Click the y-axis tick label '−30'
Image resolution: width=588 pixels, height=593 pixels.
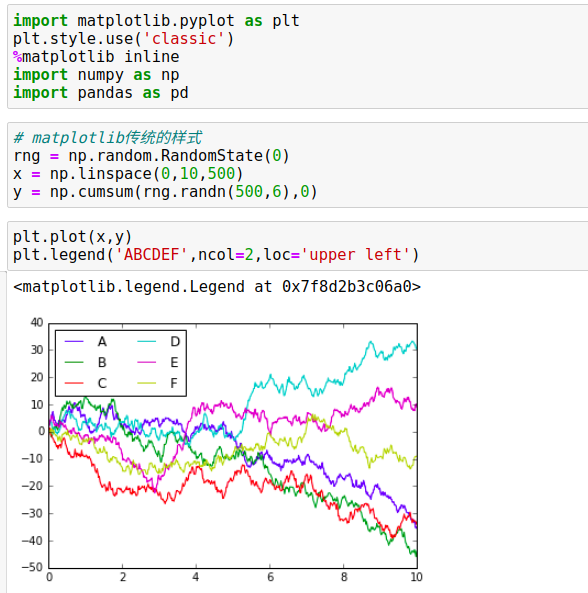pyautogui.click(x=33, y=514)
